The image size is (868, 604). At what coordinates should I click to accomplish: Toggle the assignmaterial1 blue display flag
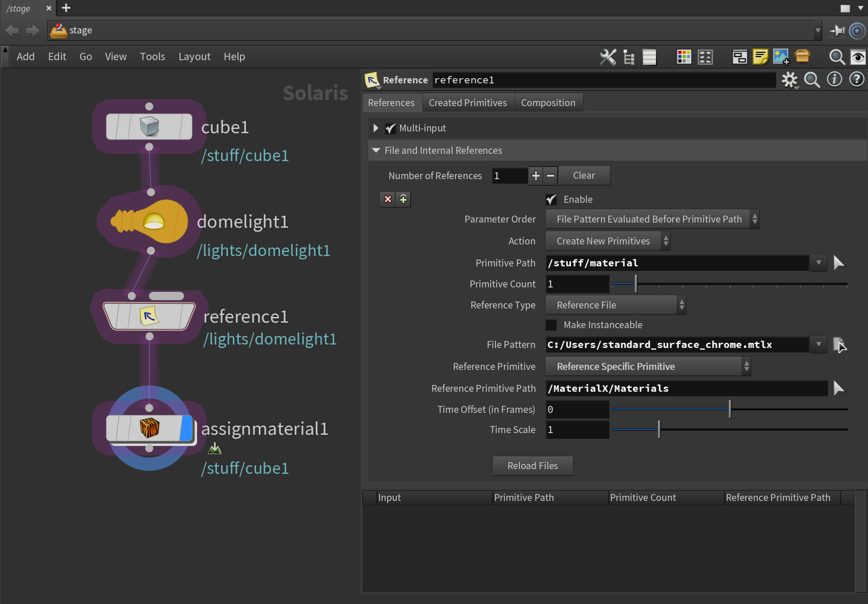coord(186,428)
